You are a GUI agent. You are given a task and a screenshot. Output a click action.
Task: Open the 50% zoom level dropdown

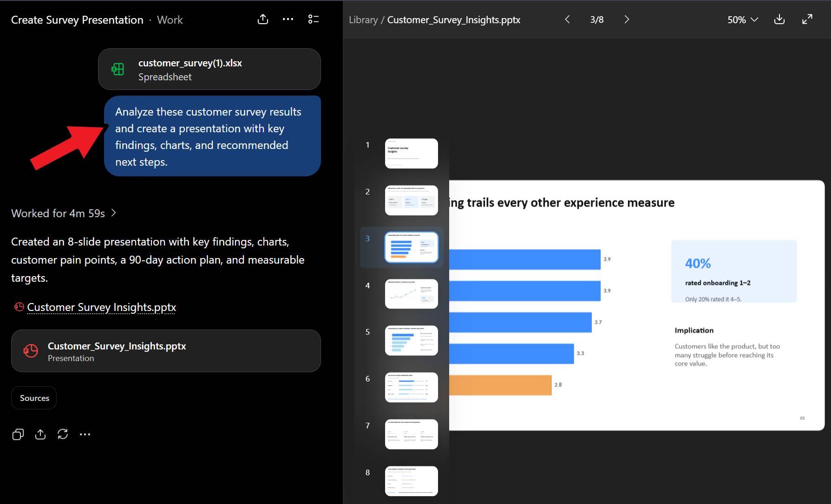coord(742,19)
